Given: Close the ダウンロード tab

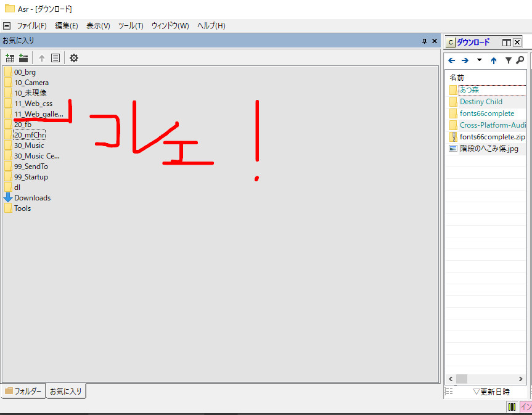Looking at the screenshot, I should tap(517, 43).
